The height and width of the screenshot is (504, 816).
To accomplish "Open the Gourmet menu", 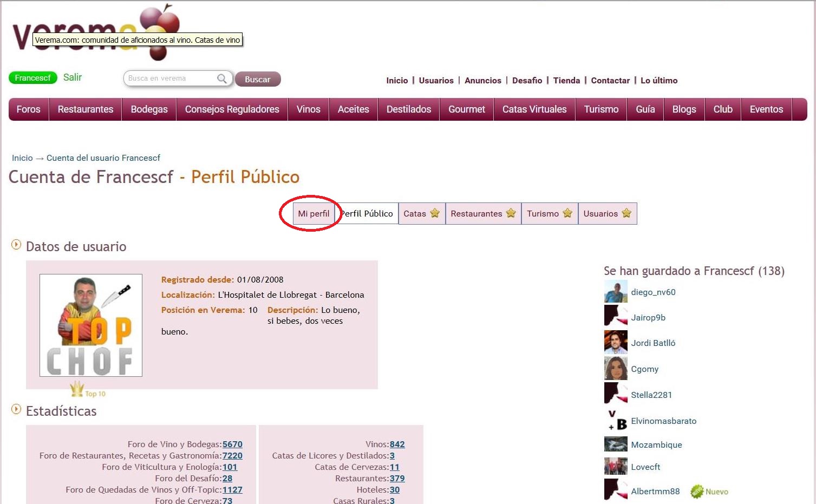I will tap(467, 109).
